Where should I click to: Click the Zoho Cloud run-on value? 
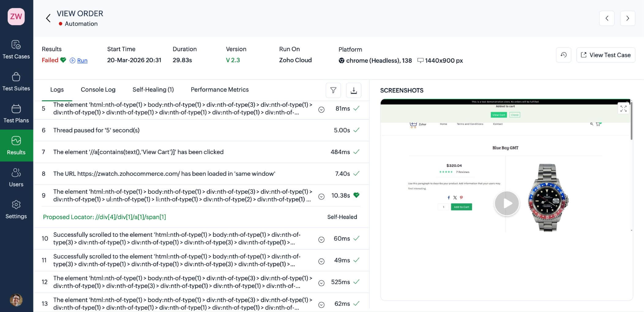click(x=295, y=60)
